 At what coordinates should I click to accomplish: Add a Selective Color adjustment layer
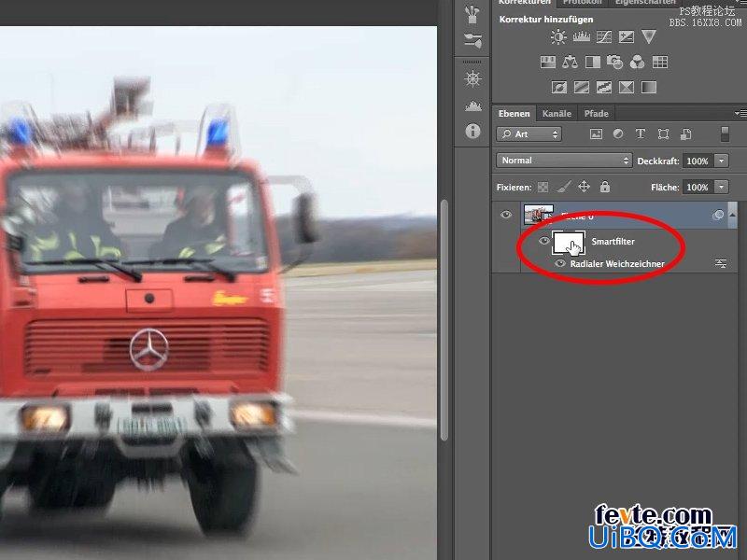tap(626, 87)
